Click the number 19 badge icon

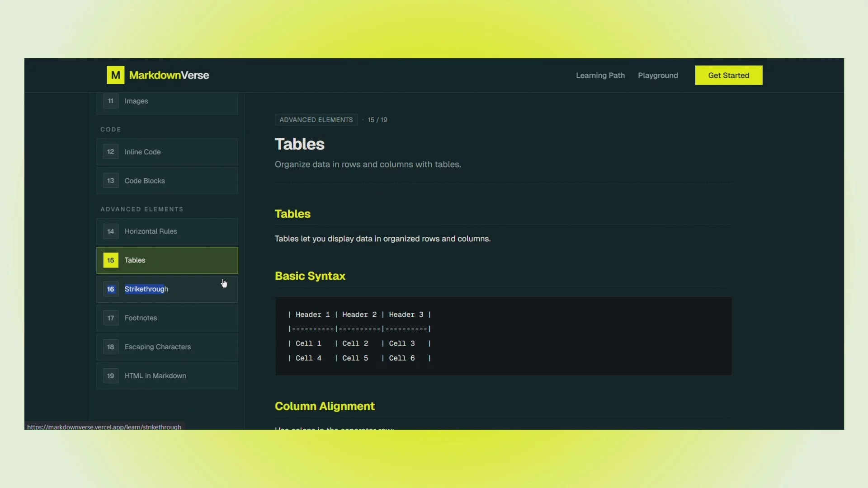[x=111, y=376]
